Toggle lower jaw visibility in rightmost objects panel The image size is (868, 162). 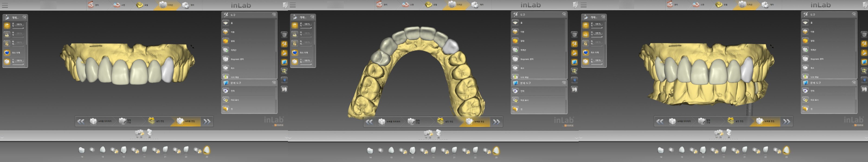[x=586, y=34]
